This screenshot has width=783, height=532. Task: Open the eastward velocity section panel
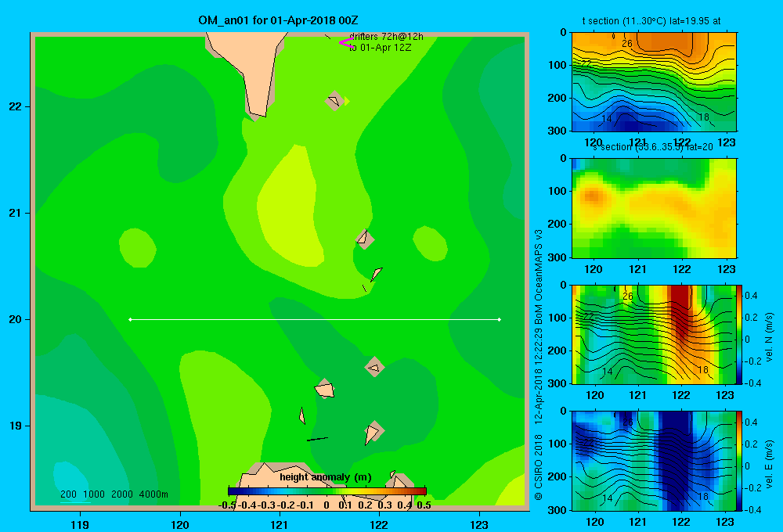tap(654, 461)
